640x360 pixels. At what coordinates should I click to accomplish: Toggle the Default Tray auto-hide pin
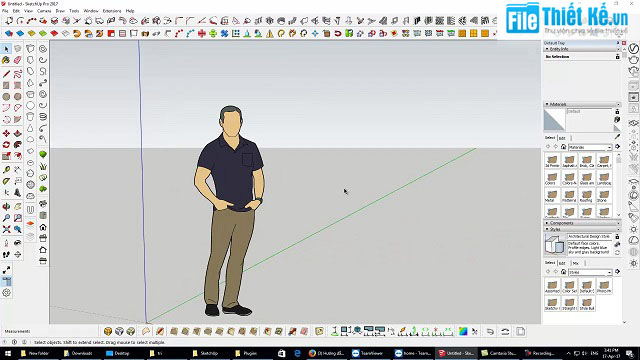[618, 42]
